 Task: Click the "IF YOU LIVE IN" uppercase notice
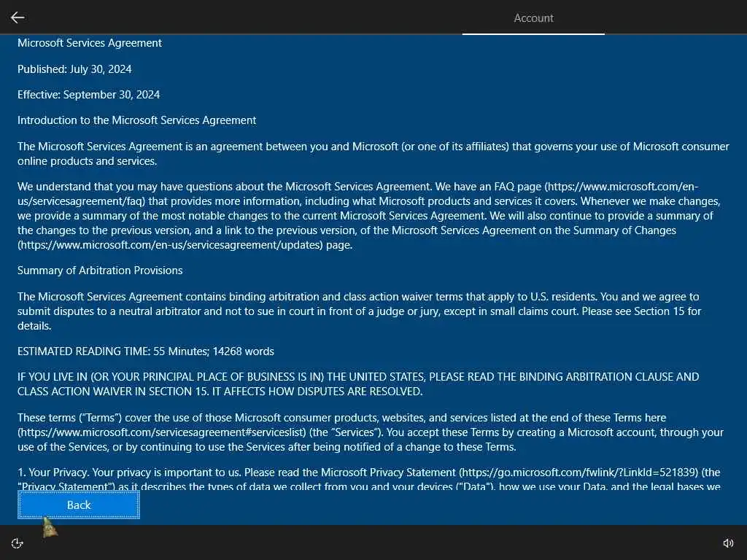coord(358,384)
